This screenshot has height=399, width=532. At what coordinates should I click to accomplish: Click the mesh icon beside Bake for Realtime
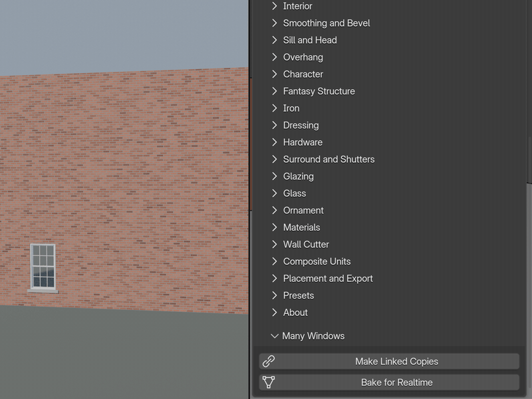pos(269,382)
